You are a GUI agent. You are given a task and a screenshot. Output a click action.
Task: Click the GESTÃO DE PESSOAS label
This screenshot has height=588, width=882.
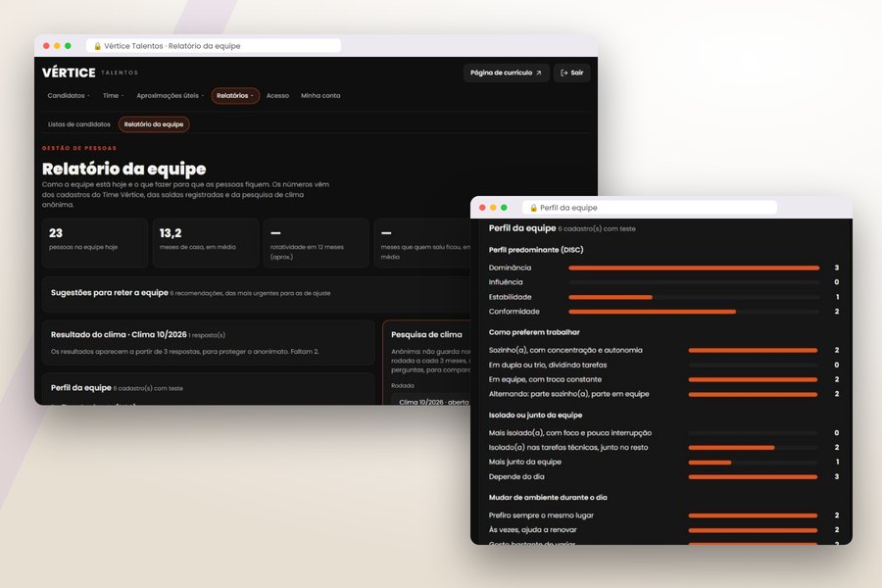click(79, 149)
